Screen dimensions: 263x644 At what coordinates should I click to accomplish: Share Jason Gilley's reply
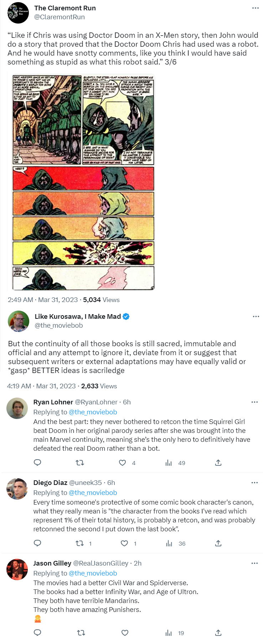[218, 633]
